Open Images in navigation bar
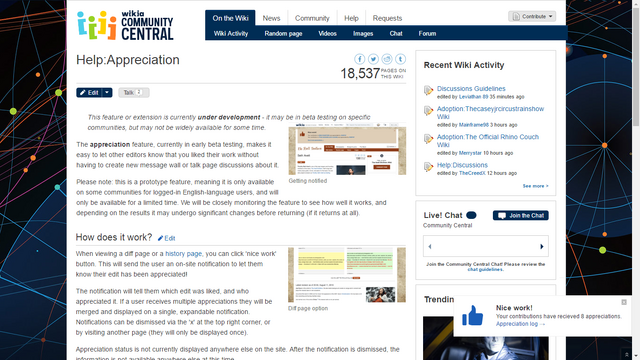Viewport: 640px width, 360px height. (x=363, y=33)
